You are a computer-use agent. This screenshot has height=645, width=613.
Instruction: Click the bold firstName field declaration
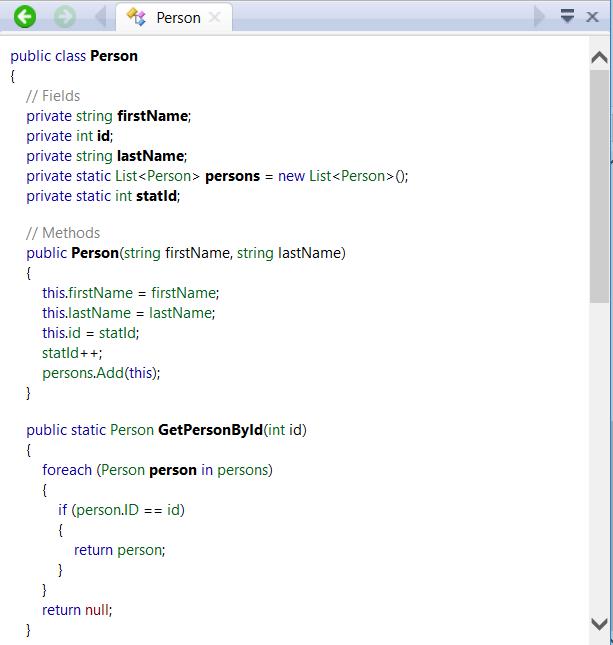152,116
